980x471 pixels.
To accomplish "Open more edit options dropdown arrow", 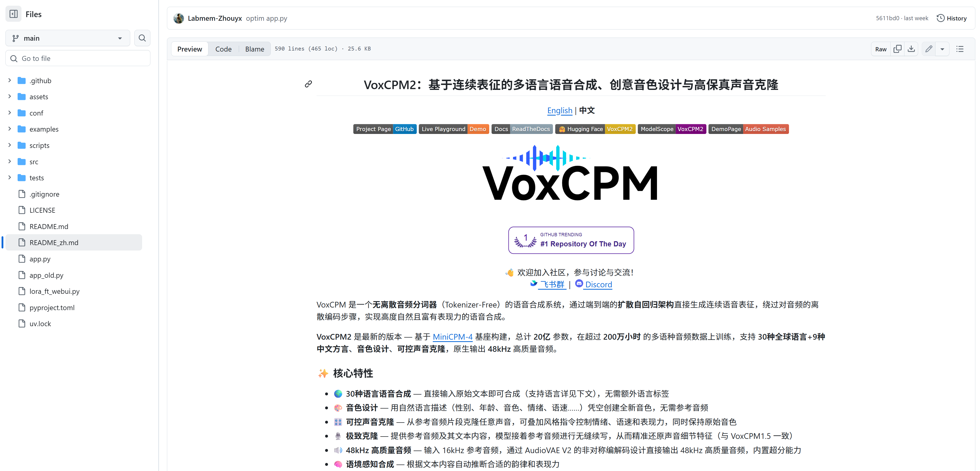I will coord(942,49).
